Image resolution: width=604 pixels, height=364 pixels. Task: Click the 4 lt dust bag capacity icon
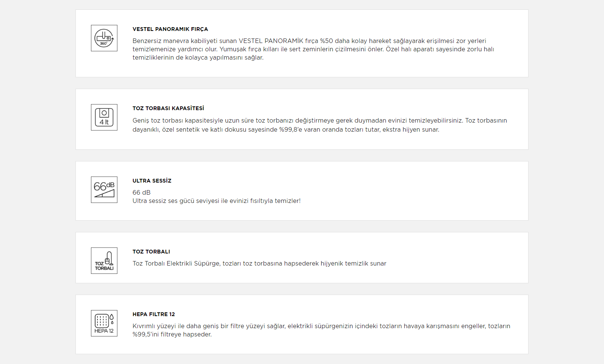[x=104, y=117]
